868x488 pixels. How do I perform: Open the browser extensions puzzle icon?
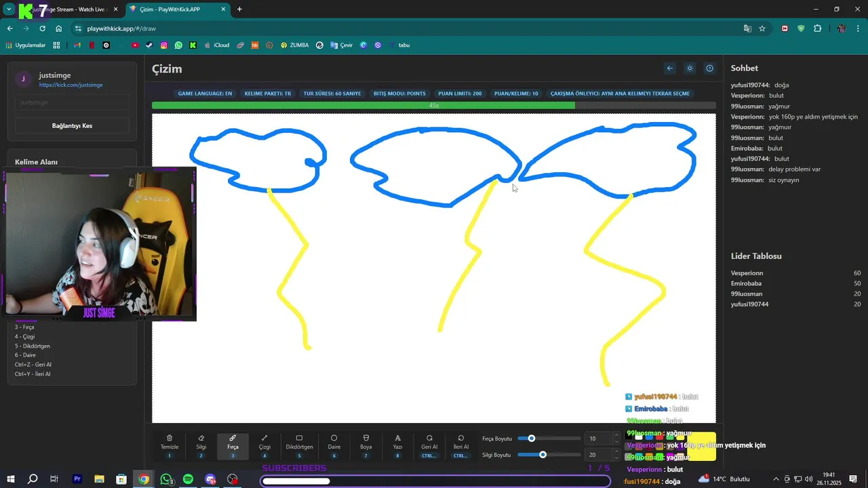(817, 28)
